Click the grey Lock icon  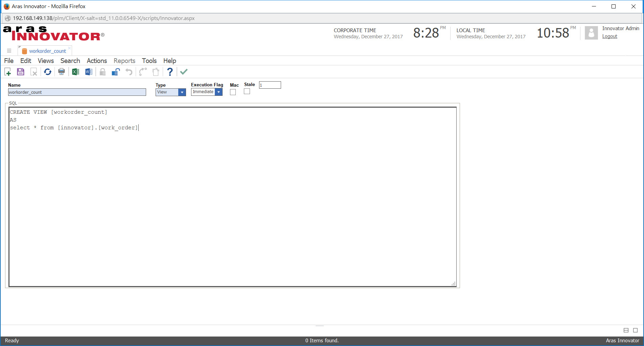(102, 72)
